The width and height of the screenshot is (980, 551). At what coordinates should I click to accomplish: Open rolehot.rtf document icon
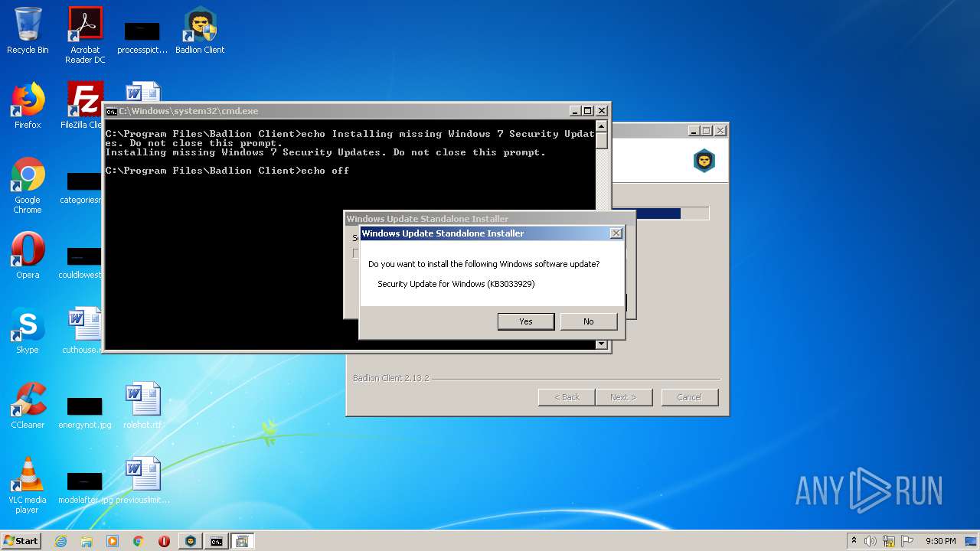click(142, 406)
